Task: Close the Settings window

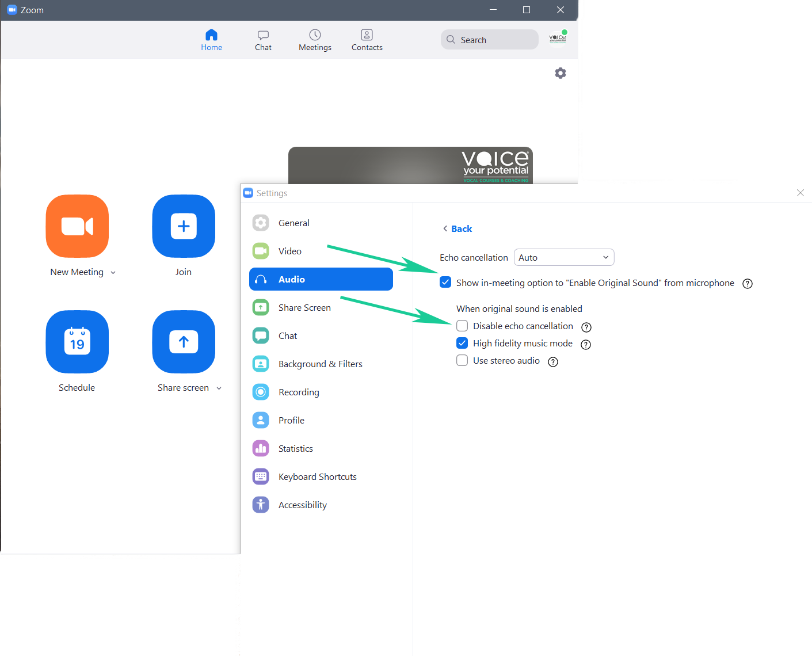Action: click(800, 193)
